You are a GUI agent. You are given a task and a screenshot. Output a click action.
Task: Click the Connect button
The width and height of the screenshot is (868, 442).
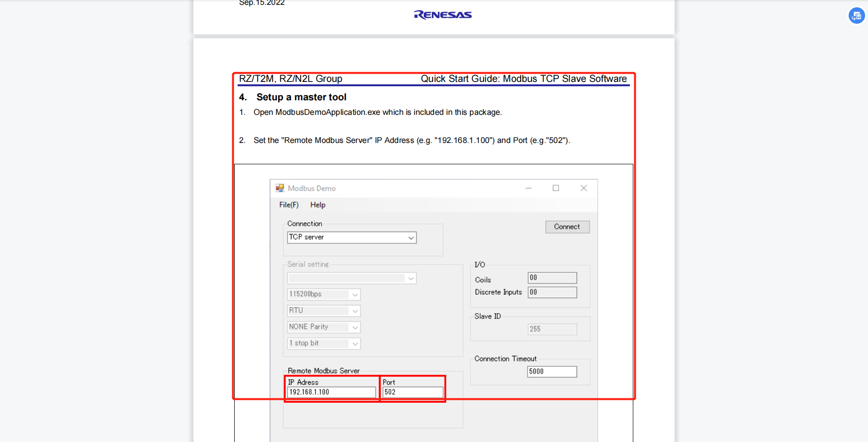point(567,226)
